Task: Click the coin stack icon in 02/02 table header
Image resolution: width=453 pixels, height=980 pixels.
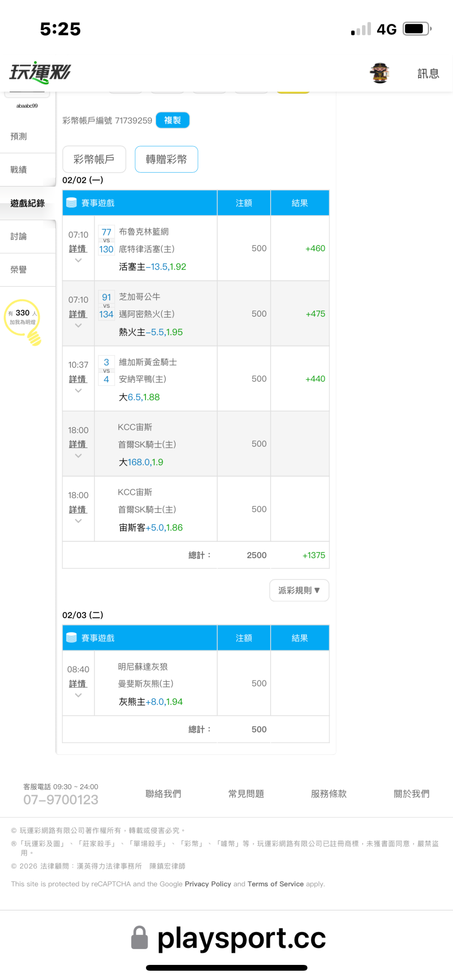Action: point(72,203)
